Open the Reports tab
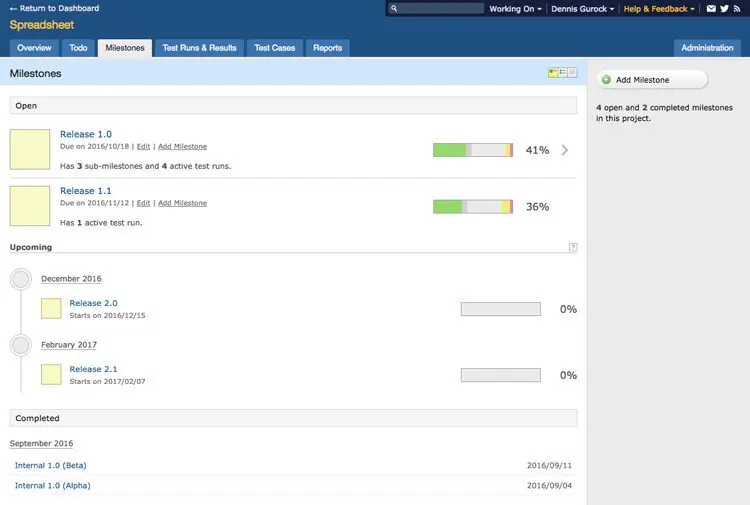 point(328,48)
